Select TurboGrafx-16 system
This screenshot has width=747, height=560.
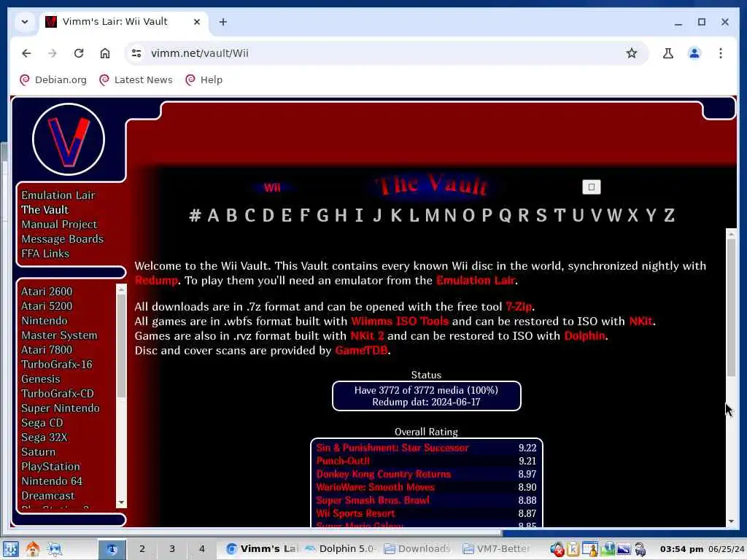tap(57, 365)
